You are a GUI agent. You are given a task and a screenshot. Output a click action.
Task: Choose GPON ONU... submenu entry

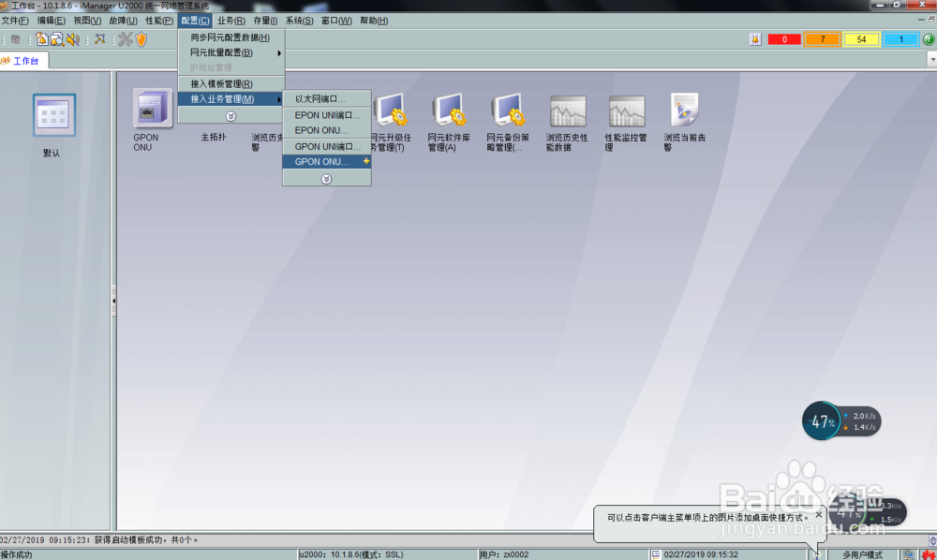pos(326,162)
